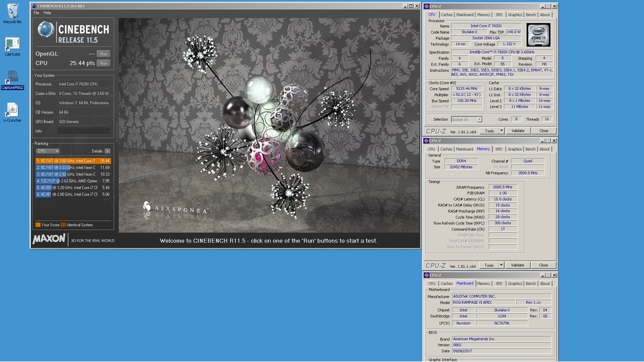Select ranking row 4C/8T @ 3.20 GHz
Image resolution: width=644 pixels, height=362 pixels.
click(x=73, y=188)
